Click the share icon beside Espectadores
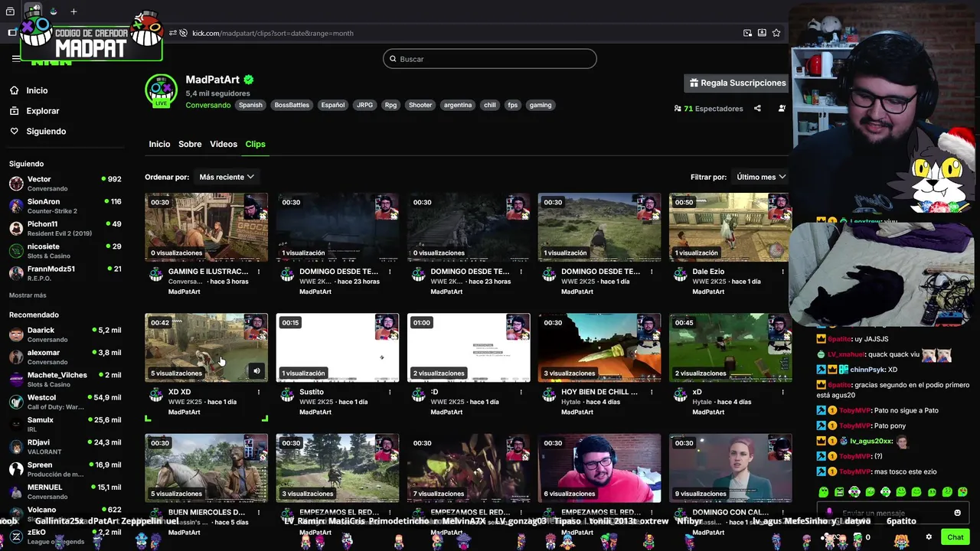 click(757, 109)
